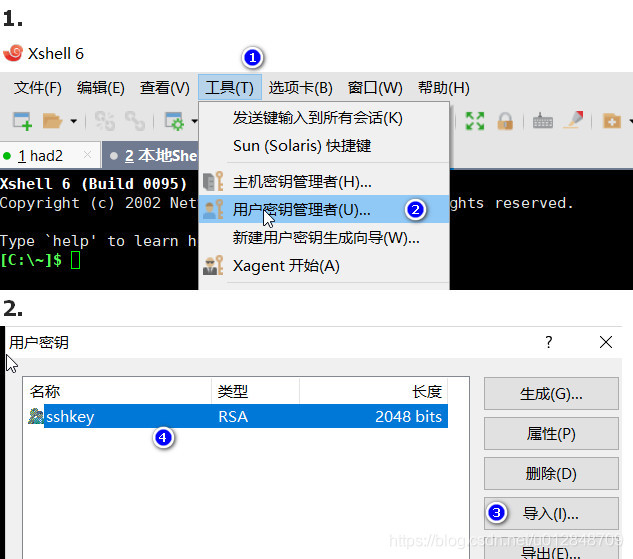Screen dimensions: 633x559
Task: Sort by the 长度 column header
Action: click(374, 392)
